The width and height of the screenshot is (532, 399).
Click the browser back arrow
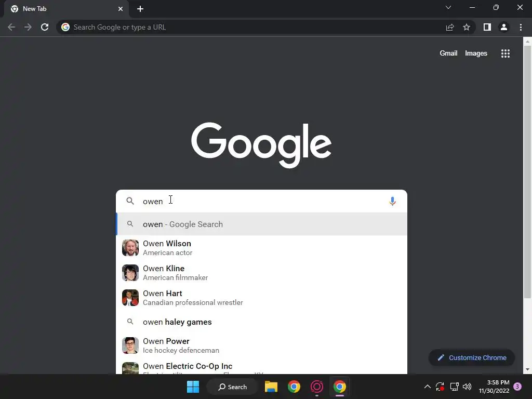(11, 27)
